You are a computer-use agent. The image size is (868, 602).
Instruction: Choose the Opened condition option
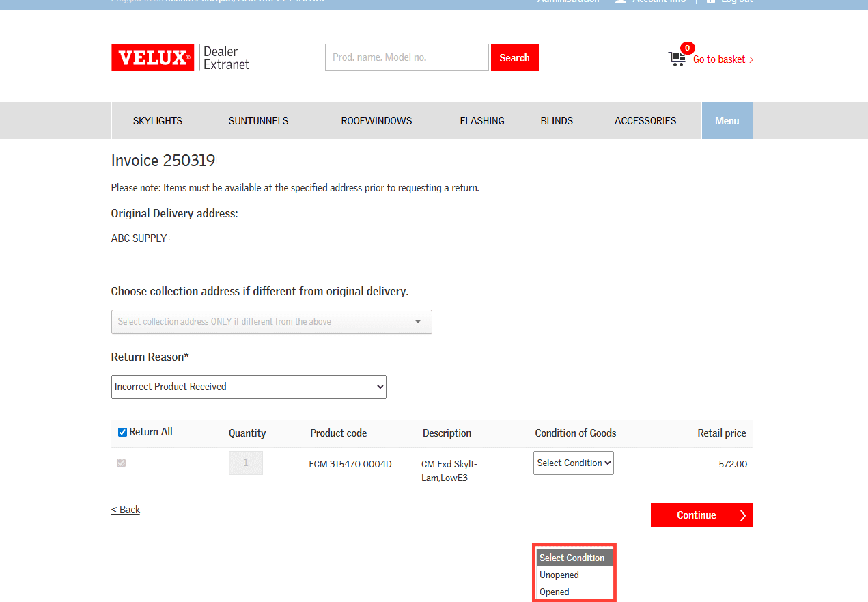pyautogui.click(x=575, y=592)
